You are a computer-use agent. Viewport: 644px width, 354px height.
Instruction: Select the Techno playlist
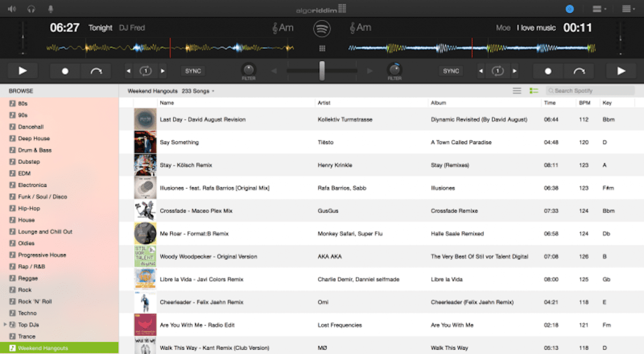[x=59, y=313]
